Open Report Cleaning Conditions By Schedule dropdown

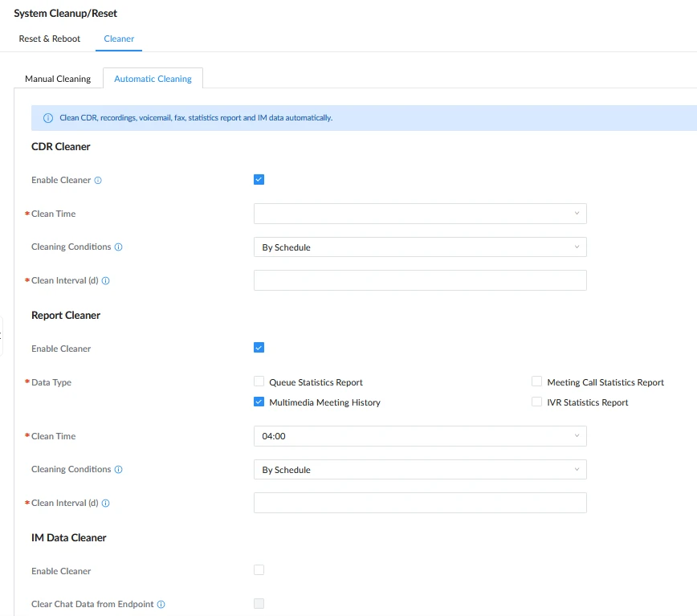(420, 469)
